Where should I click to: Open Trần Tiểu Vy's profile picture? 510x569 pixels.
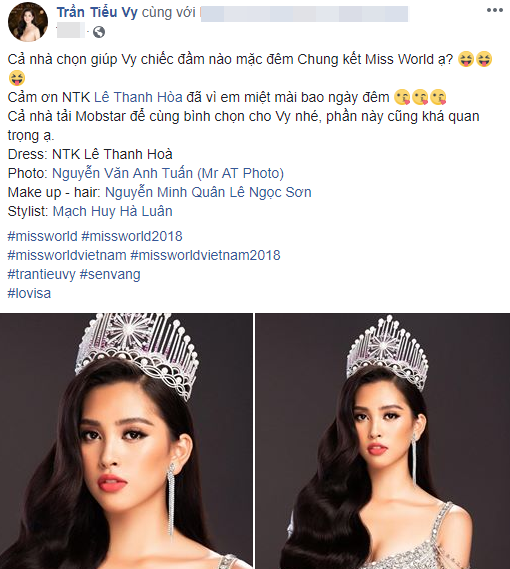(x=28, y=22)
